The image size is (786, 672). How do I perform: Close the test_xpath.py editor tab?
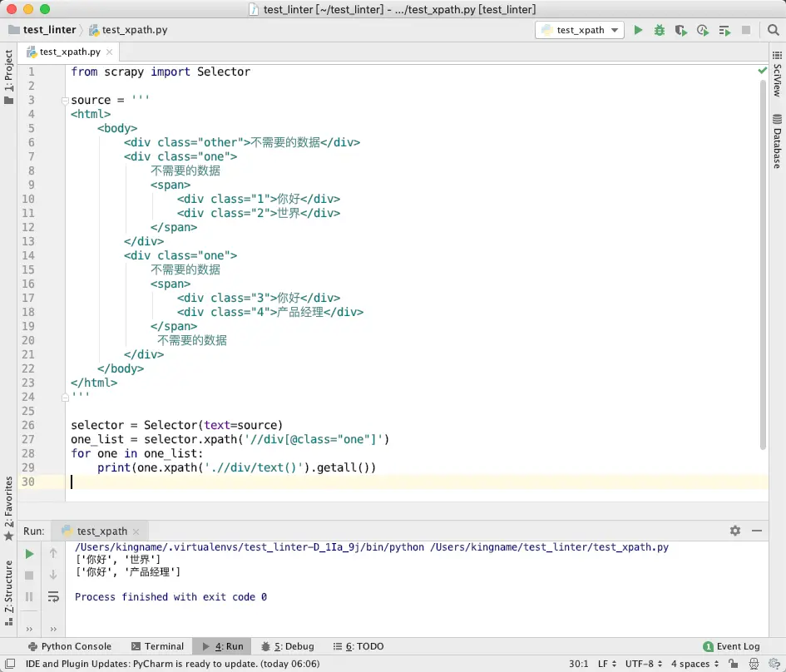(109, 52)
